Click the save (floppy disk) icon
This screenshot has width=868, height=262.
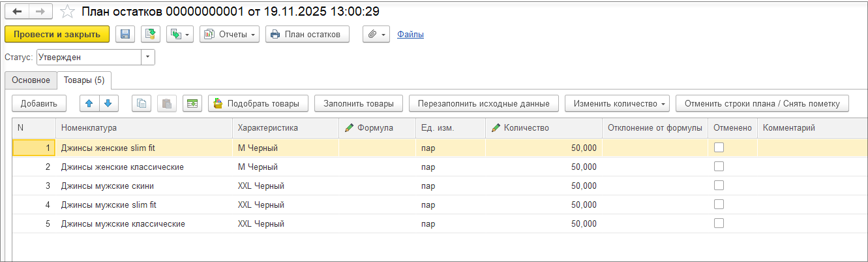pos(125,34)
